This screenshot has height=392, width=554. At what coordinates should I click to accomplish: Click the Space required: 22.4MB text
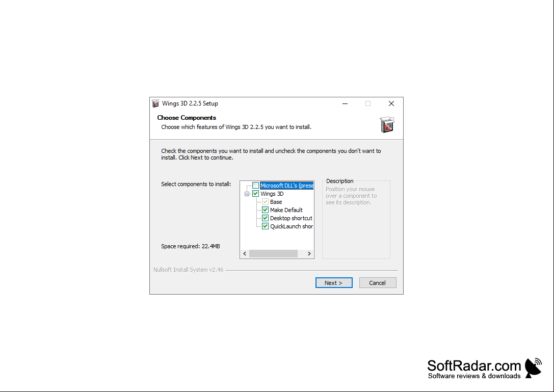pyautogui.click(x=191, y=246)
